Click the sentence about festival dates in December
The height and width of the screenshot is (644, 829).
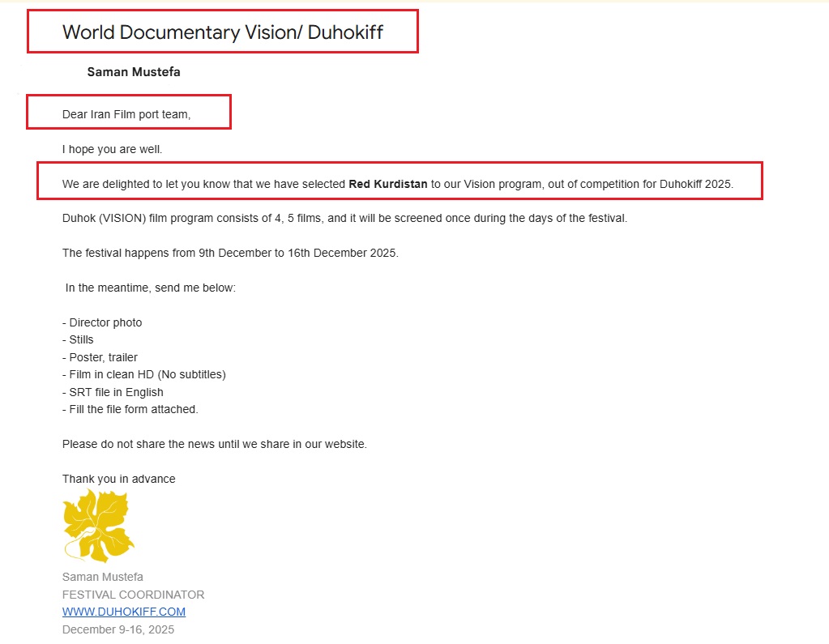click(230, 253)
